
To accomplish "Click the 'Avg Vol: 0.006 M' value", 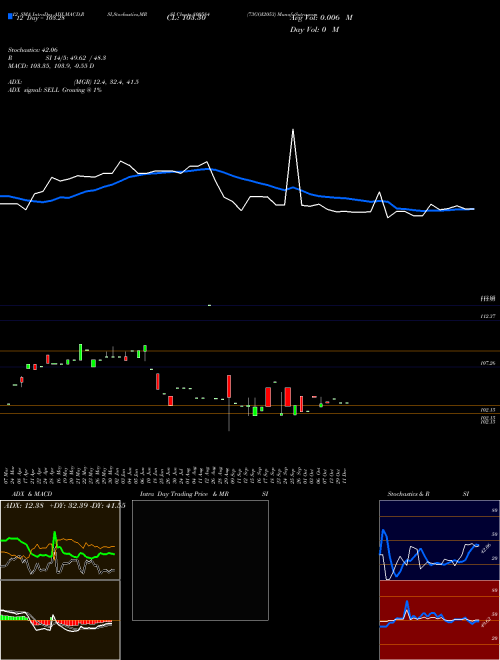I will coord(322,18).
